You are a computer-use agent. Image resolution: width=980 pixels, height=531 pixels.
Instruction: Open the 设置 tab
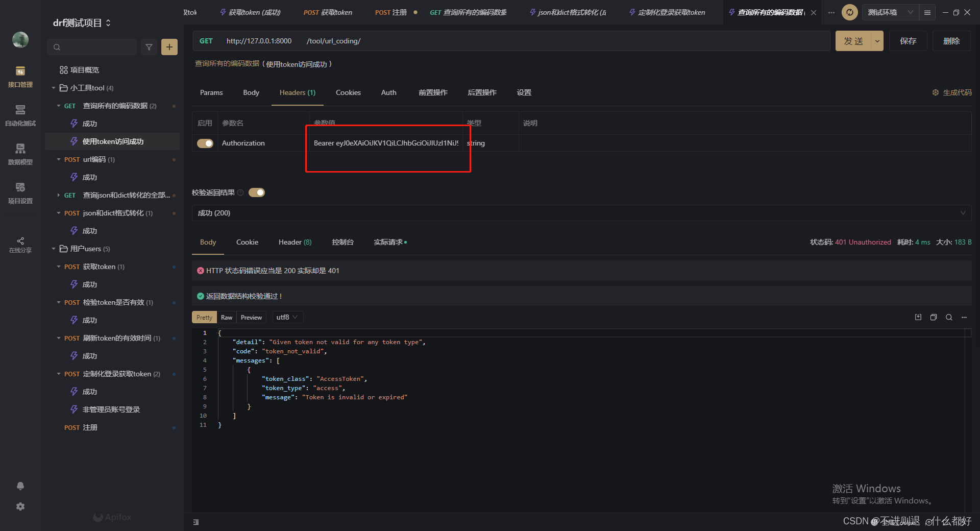(524, 92)
